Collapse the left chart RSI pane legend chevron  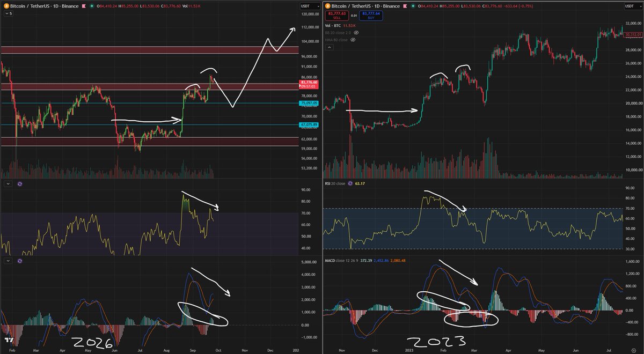tap(8, 184)
